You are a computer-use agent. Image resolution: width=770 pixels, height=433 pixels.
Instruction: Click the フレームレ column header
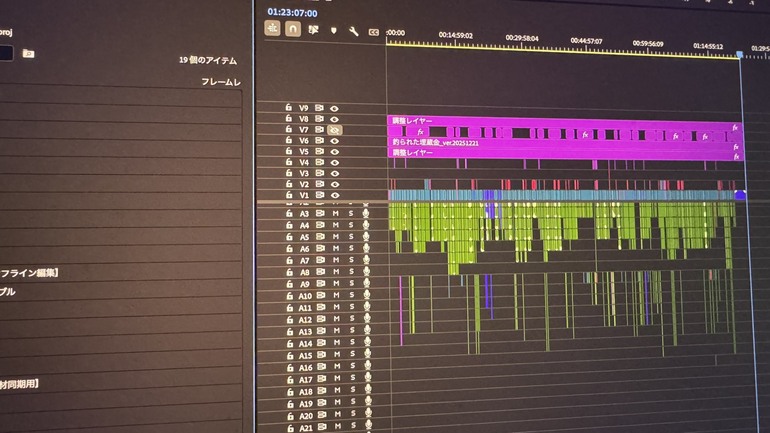[x=220, y=82]
